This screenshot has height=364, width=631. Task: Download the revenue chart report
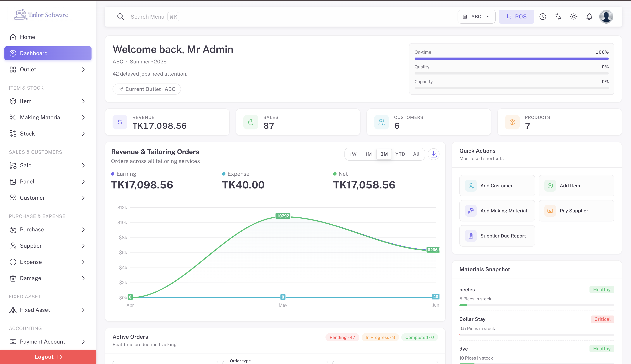point(433,154)
